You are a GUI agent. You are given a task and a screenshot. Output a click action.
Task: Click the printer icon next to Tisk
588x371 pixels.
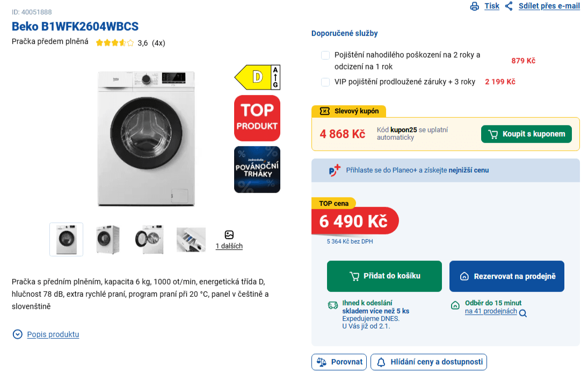click(475, 6)
